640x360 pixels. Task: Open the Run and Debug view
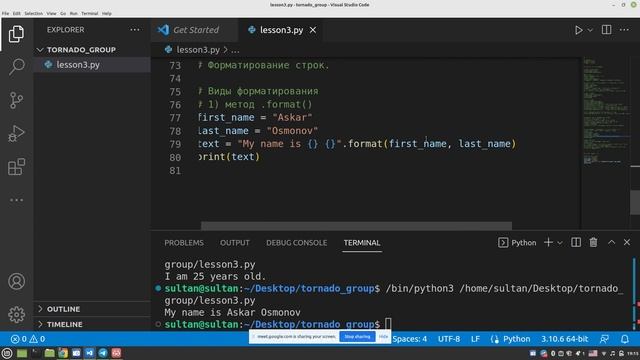pos(16,133)
